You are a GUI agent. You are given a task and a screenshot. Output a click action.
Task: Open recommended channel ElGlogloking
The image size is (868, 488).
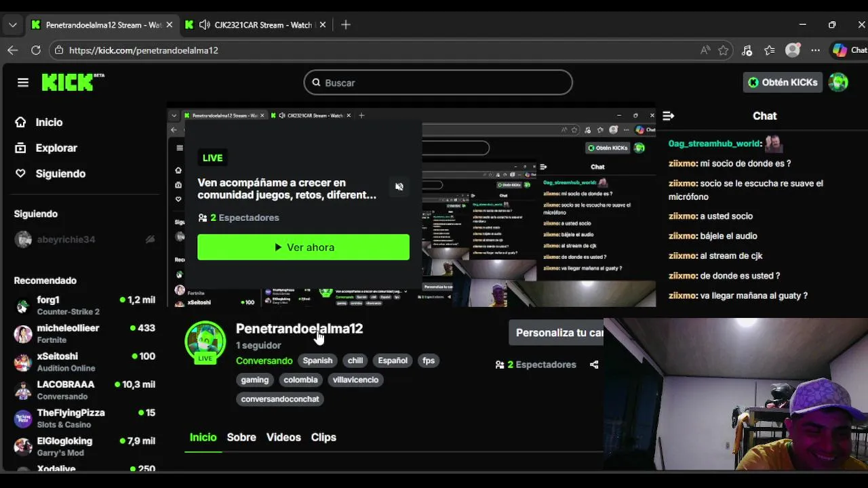coord(85,447)
